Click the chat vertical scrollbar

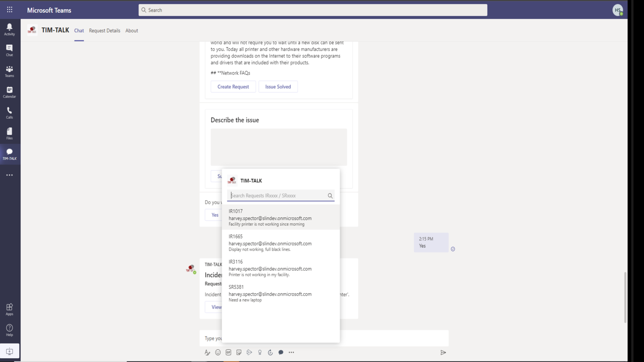(626, 297)
